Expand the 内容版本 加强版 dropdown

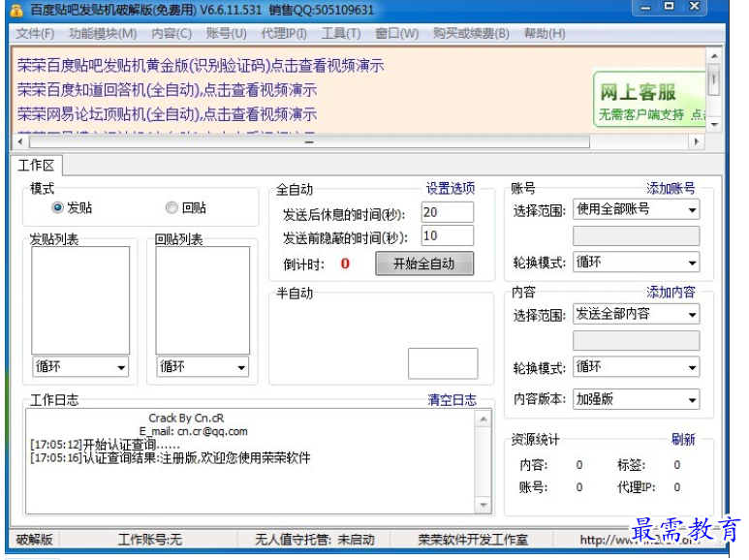[637, 399]
